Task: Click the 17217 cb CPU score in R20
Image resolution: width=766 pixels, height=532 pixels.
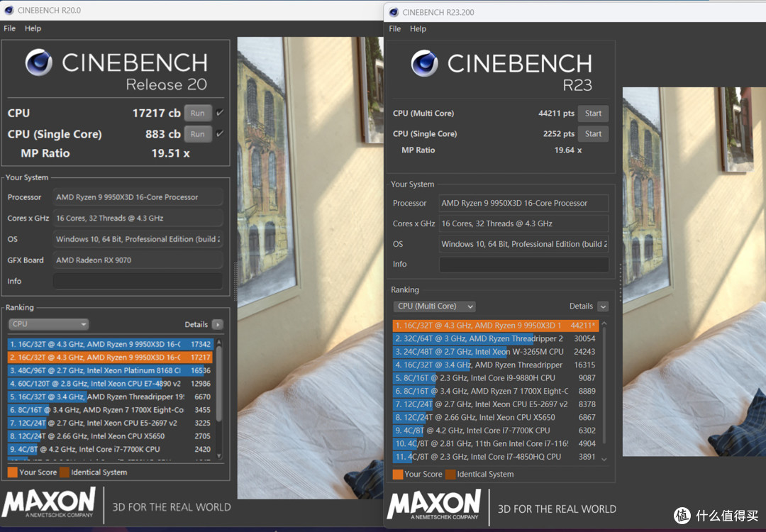Action: pos(156,113)
